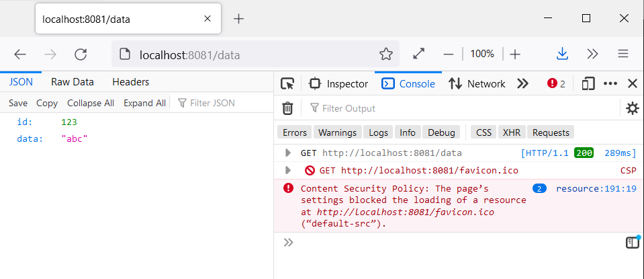Image resolution: width=644 pixels, height=279 pixels.
Task: Open a new browser tab
Action: [x=238, y=19]
